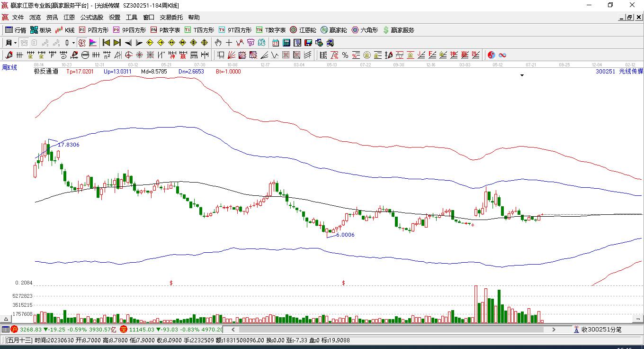Click the save floppy-disk toolbar icon
Screen dimensions: 644x349
pos(308,43)
